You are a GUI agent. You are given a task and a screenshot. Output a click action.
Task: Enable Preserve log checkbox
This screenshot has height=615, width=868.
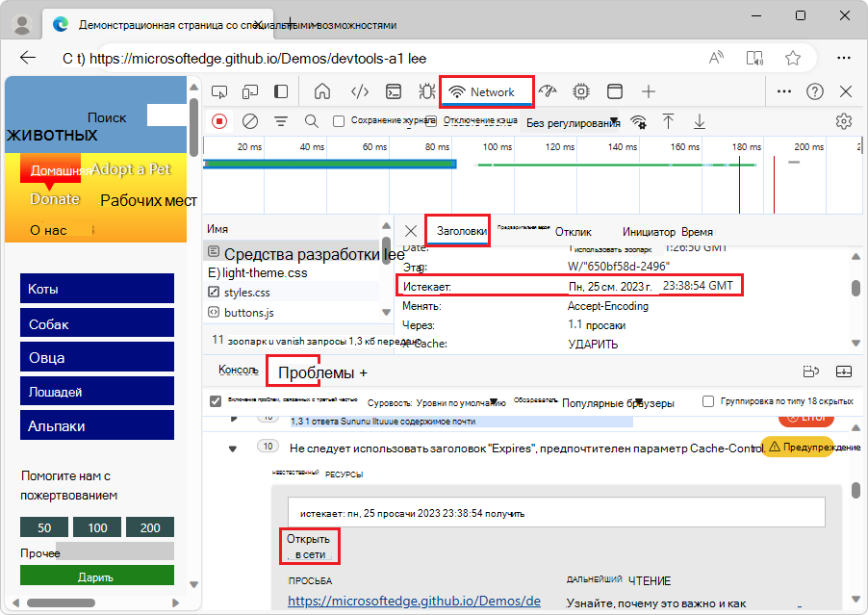339,121
